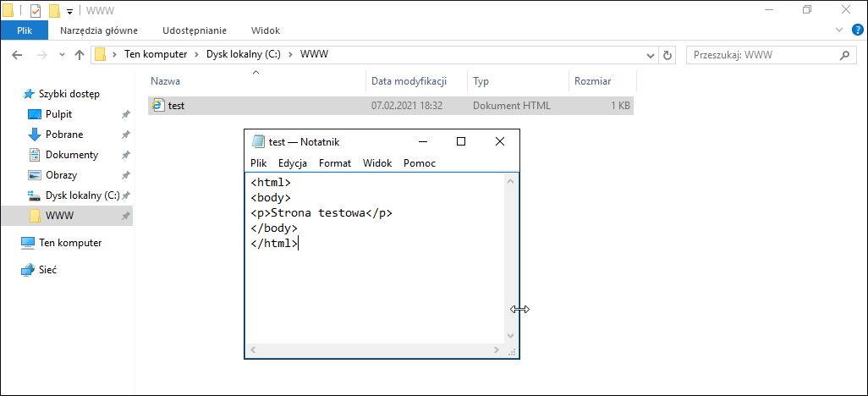Open Explorer help question mark icon
Screen dimensions: 868x396
(858, 30)
